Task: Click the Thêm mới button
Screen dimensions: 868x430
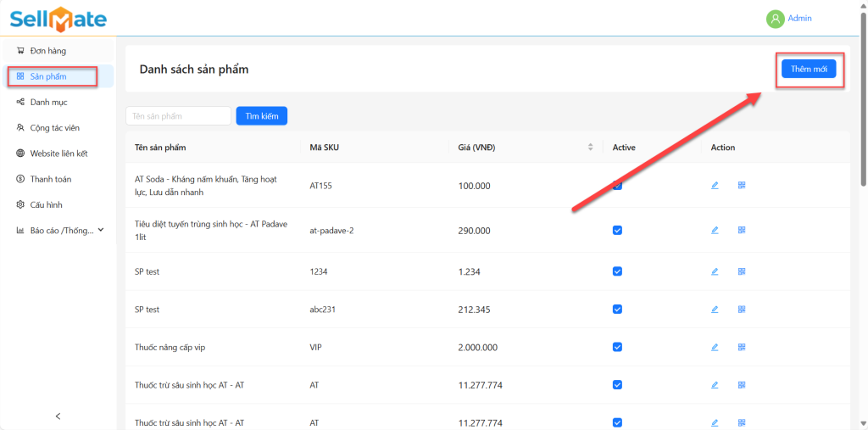Action: click(809, 69)
